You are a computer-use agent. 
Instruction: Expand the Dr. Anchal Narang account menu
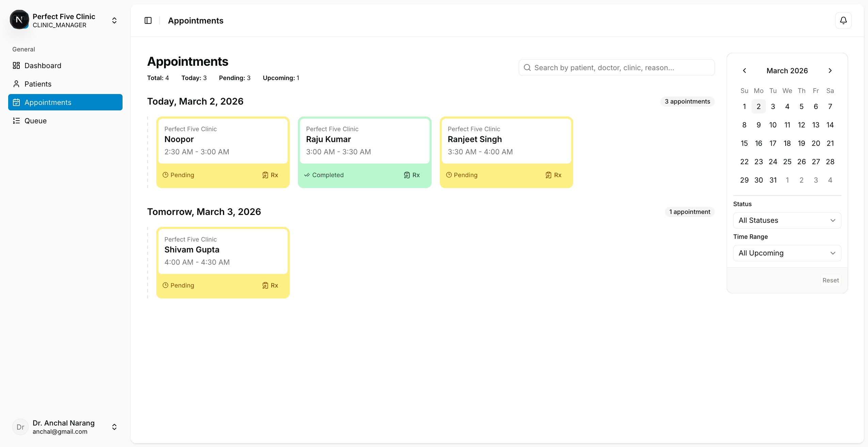[114, 427]
